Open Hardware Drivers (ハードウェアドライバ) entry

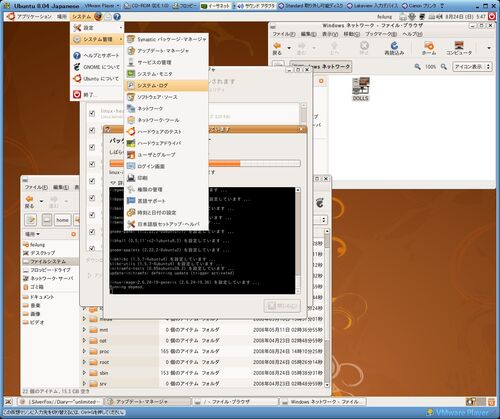[167, 143]
